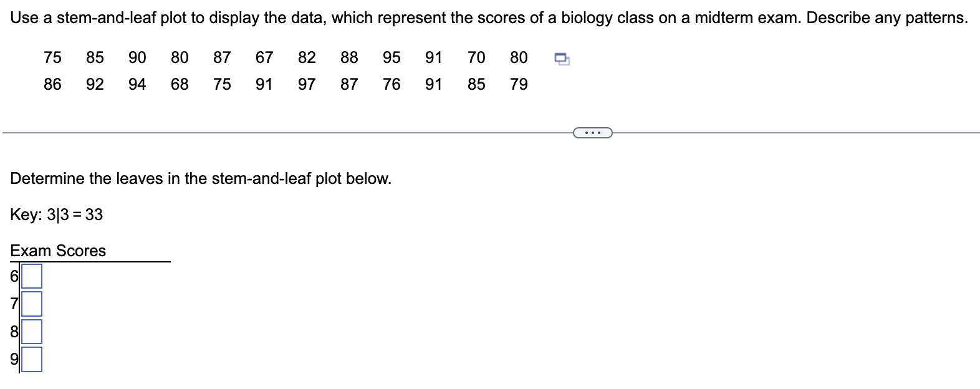980x389 pixels.
Task: Click the data value 75 in the list
Action: (52, 58)
